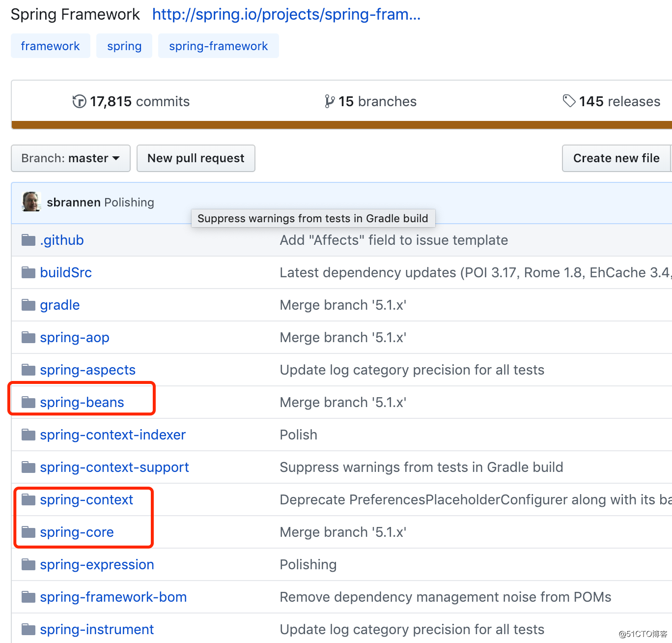The image size is (672, 643).
Task: Click the branches fork icon
Action: pos(330,101)
